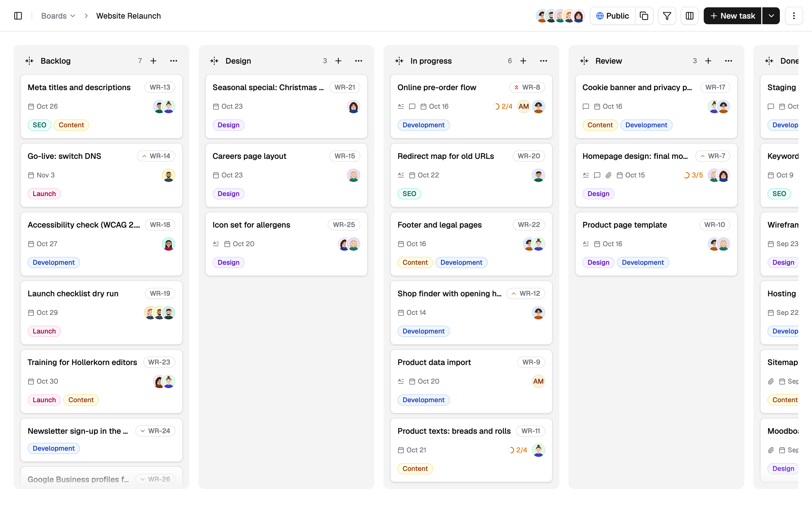Open the Design column options menu

point(358,61)
